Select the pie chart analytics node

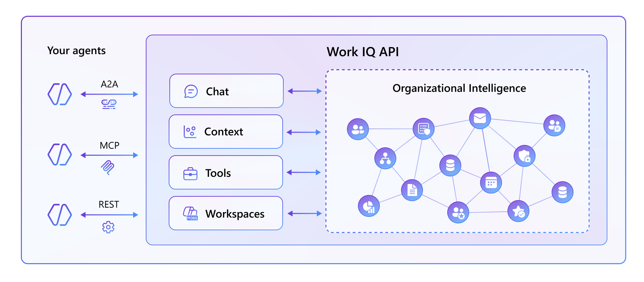pyautogui.click(x=369, y=206)
